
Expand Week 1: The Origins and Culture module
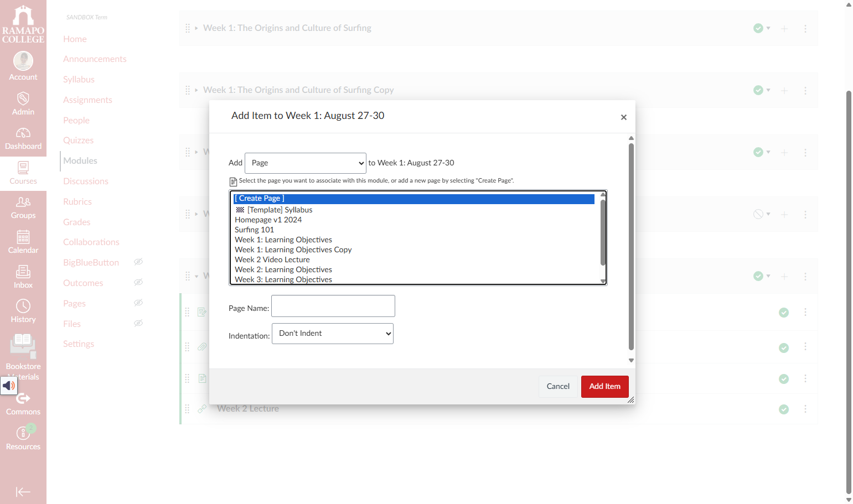point(196,28)
